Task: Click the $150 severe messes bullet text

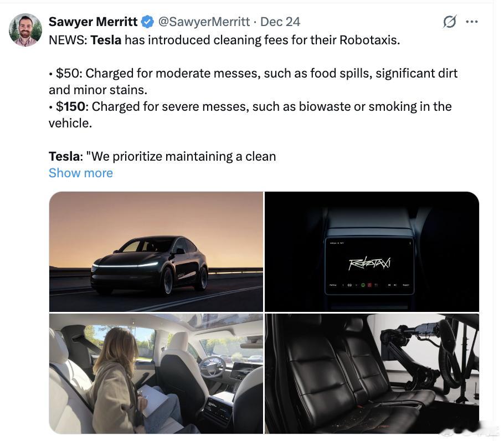Action: pyautogui.click(x=250, y=115)
